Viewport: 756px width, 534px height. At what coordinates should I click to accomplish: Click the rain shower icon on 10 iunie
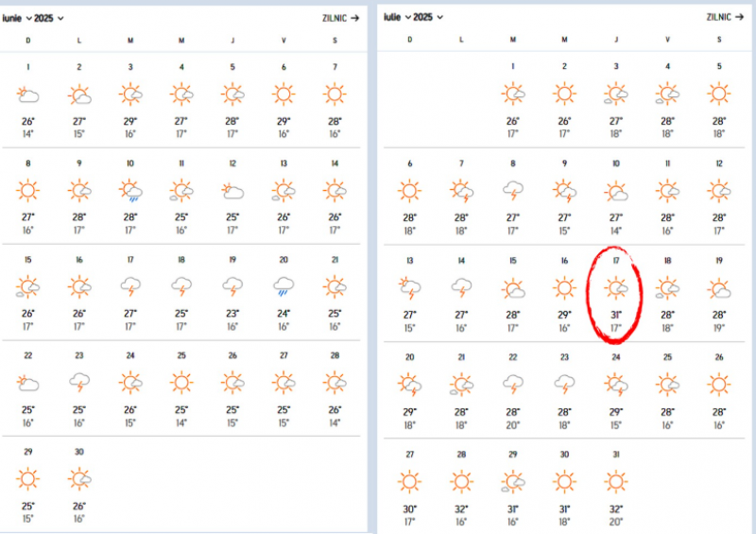(x=129, y=191)
